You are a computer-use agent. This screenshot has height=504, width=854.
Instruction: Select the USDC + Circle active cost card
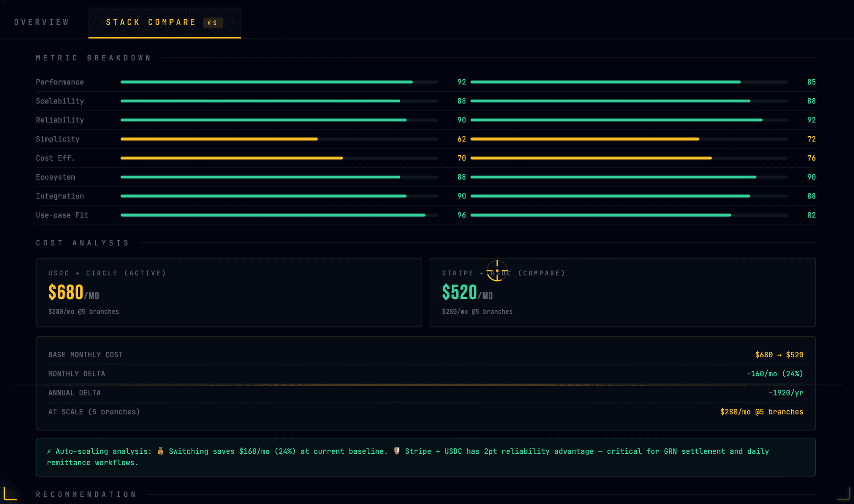[229, 292]
